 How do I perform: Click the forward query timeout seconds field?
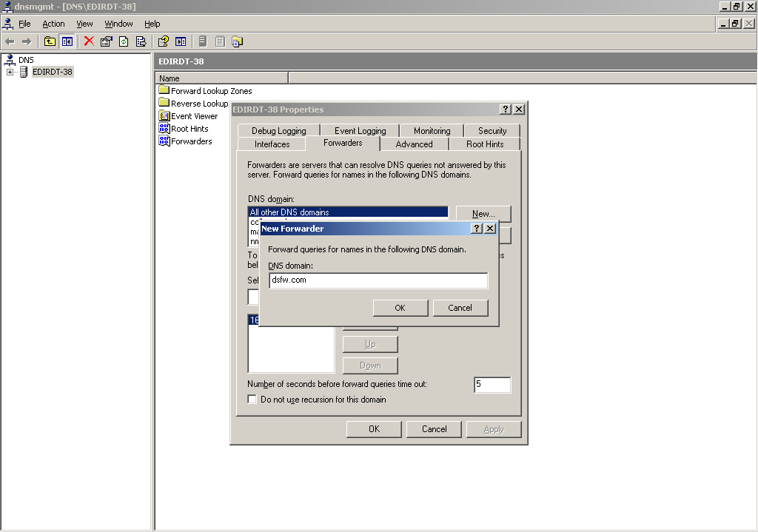point(492,385)
